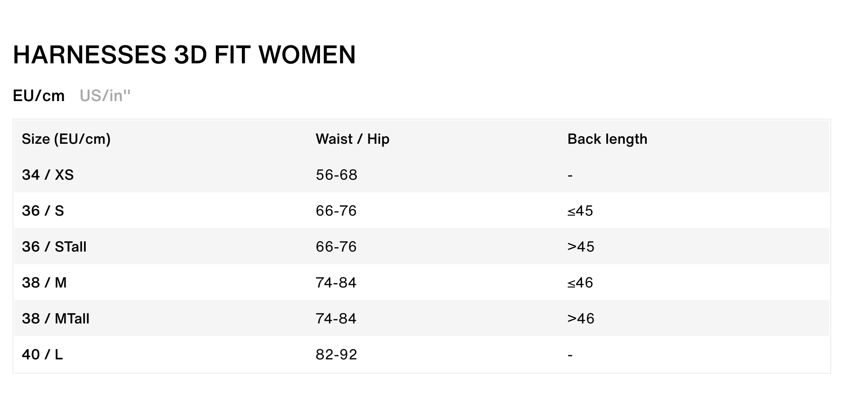Screen dimensions: 868x407
Task: Select the EU/cm unit tab
Action: point(39,96)
